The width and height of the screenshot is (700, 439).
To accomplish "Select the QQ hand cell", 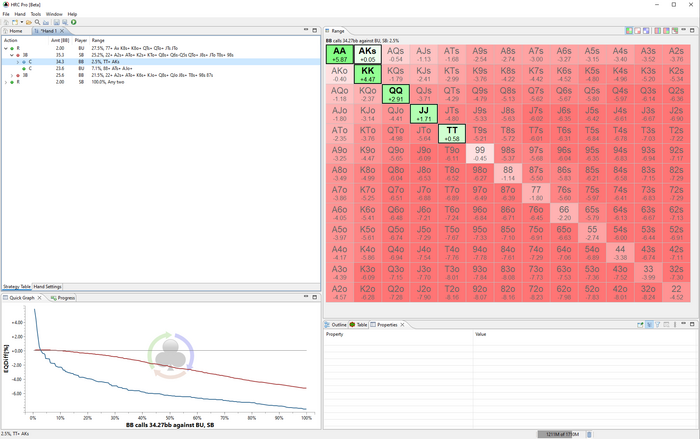I will tap(396, 94).
